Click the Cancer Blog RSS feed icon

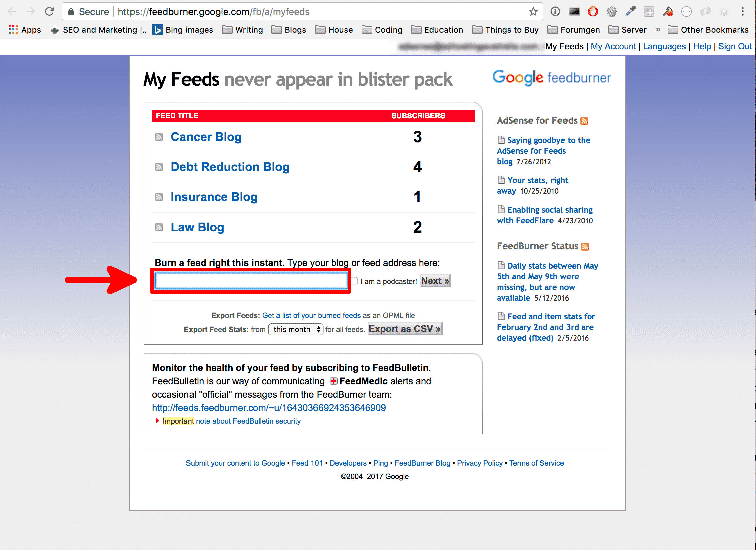[x=158, y=136]
